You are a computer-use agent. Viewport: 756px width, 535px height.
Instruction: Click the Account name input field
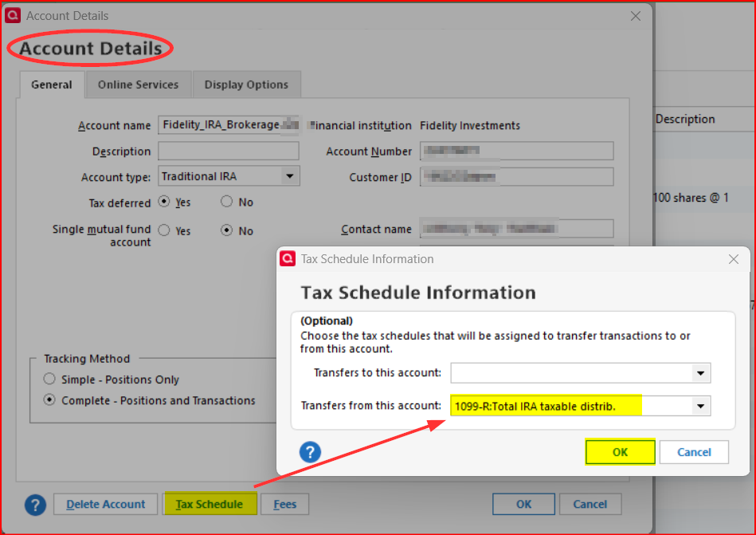(x=229, y=125)
